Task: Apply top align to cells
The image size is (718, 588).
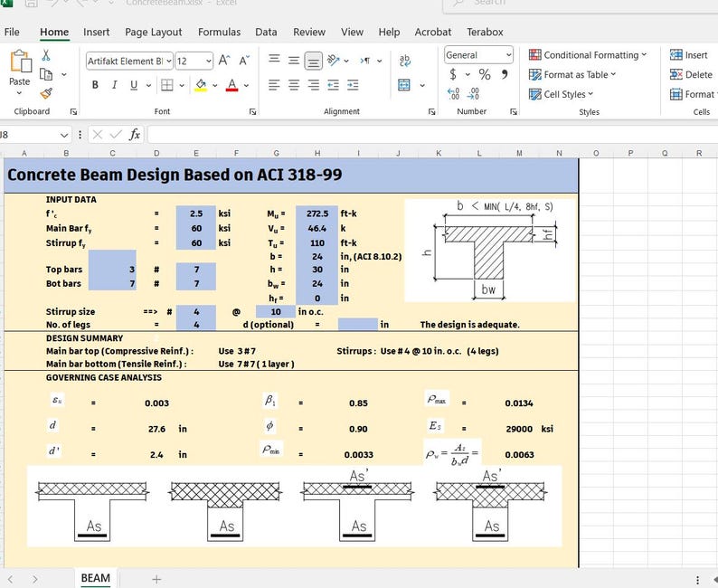Action: pos(274,60)
